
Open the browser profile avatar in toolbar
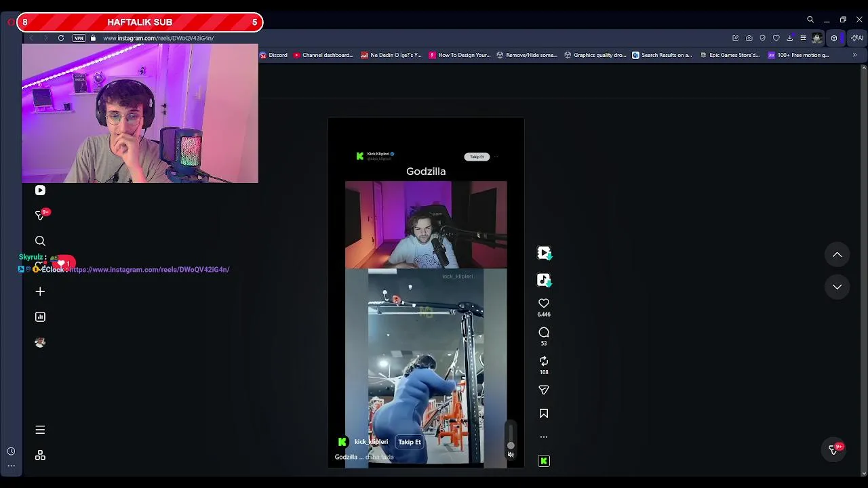coord(817,38)
